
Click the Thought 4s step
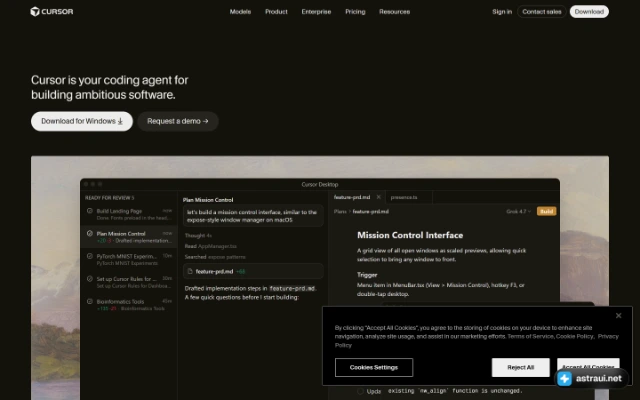tap(198, 236)
